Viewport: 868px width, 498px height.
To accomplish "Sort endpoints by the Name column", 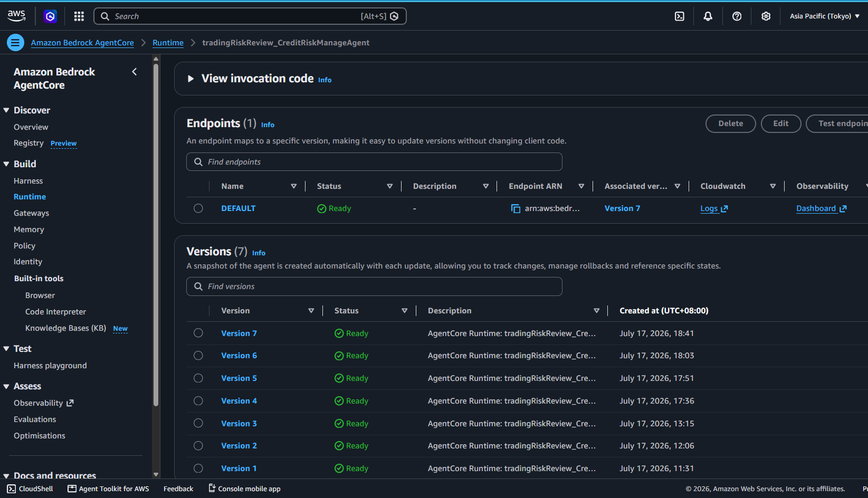I will (x=294, y=186).
